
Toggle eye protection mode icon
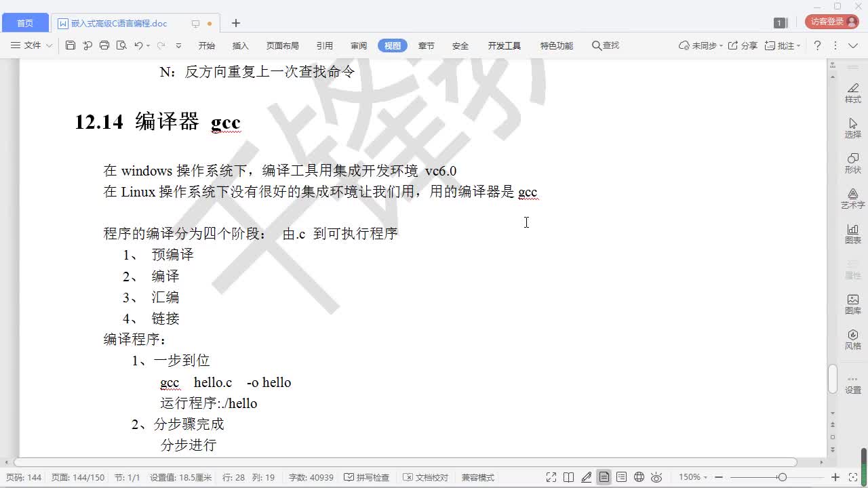pos(656,477)
